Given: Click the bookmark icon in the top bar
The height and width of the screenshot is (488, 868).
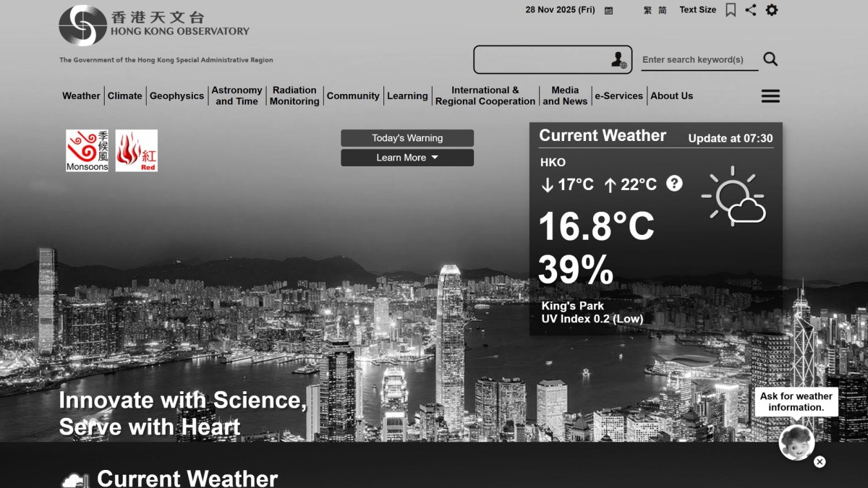Looking at the screenshot, I should (x=731, y=9).
